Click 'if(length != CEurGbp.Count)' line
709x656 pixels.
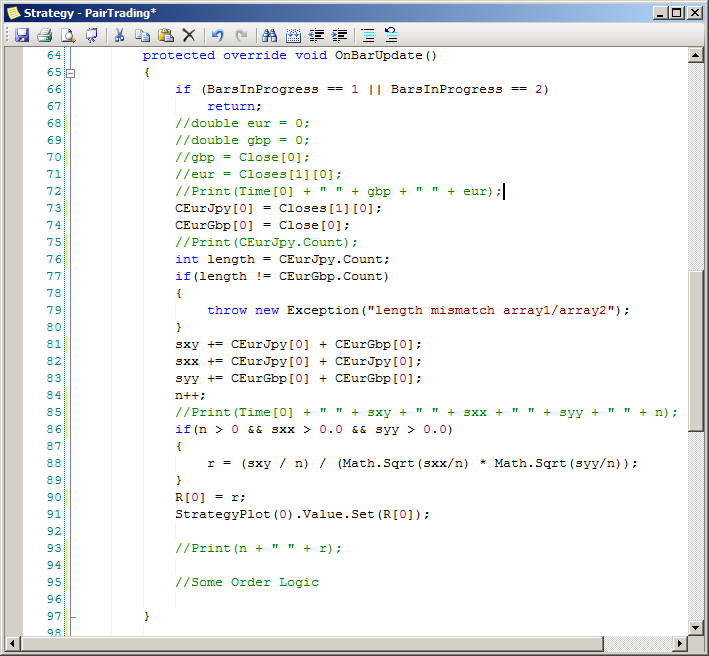[x=282, y=277]
